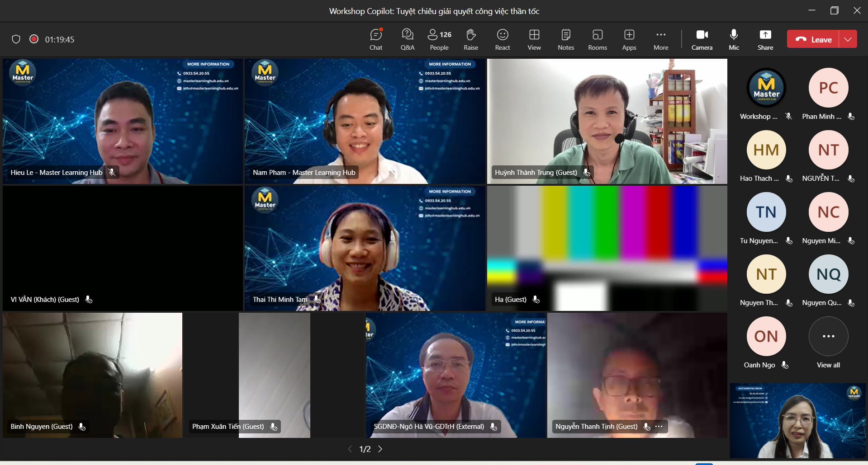Show the People list
Screen dimensions: 868x465
click(x=438, y=39)
